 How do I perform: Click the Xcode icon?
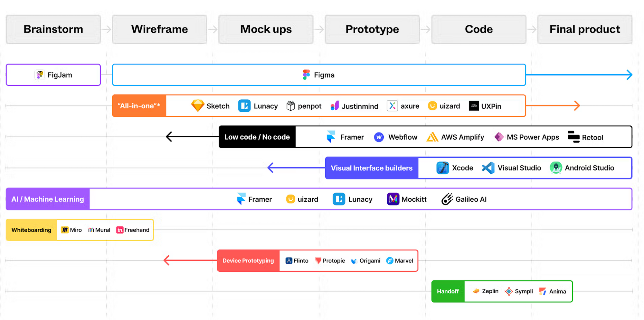[x=442, y=168]
